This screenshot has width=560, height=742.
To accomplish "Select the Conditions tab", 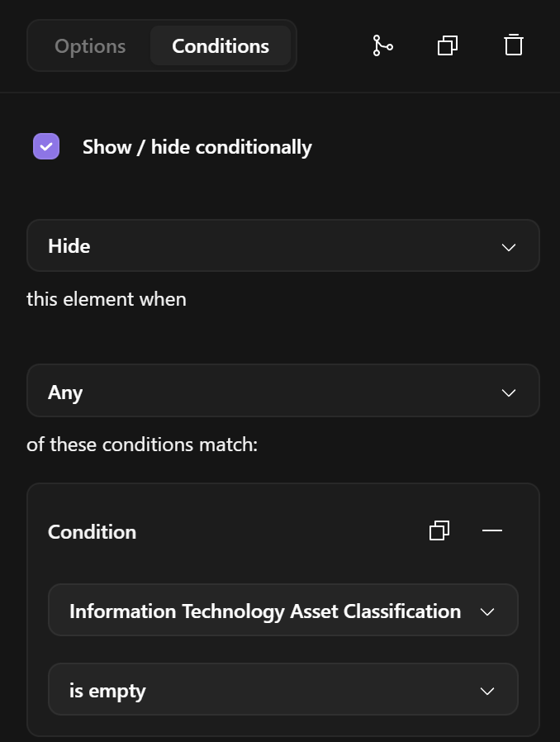I will tap(221, 45).
